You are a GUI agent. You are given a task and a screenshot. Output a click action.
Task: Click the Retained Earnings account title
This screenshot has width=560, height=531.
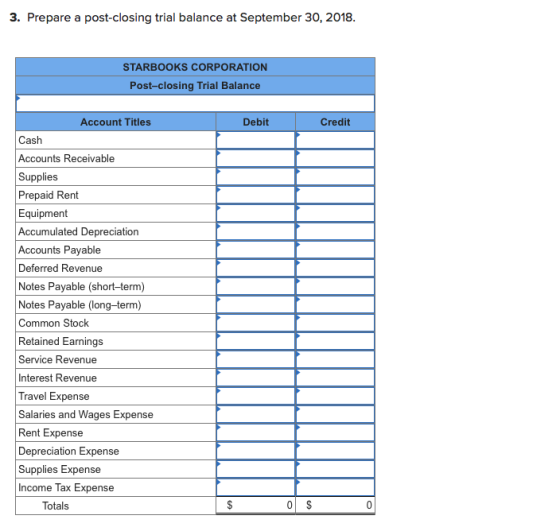click(61, 341)
